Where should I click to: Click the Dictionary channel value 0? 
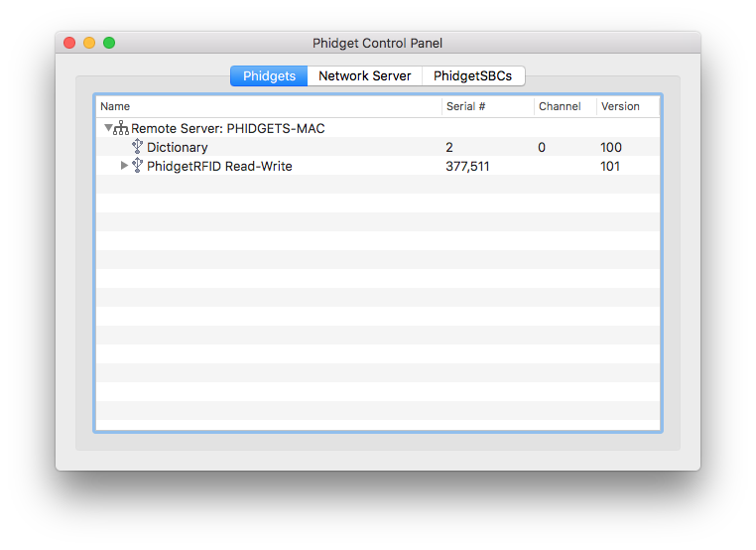(x=542, y=147)
